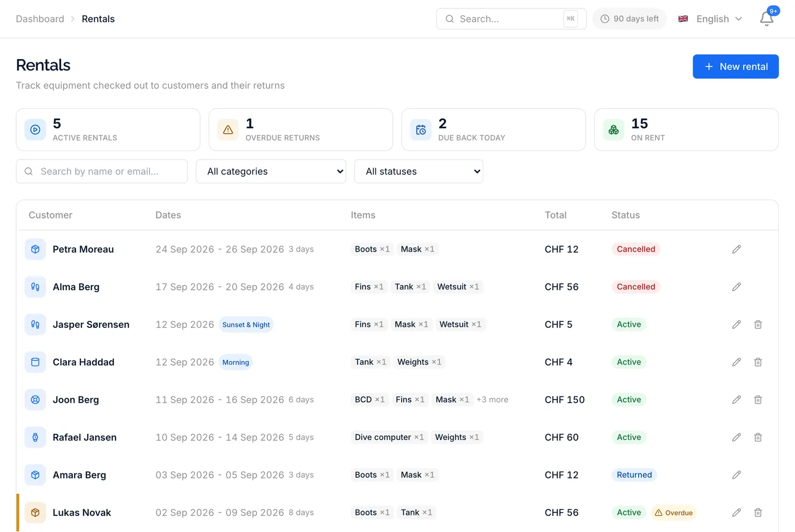Focus the global Search field
The width and height of the screenshot is (795, 532).
(x=511, y=19)
